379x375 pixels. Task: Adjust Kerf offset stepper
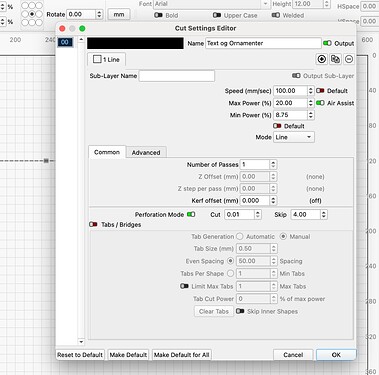[x=273, y=200]
